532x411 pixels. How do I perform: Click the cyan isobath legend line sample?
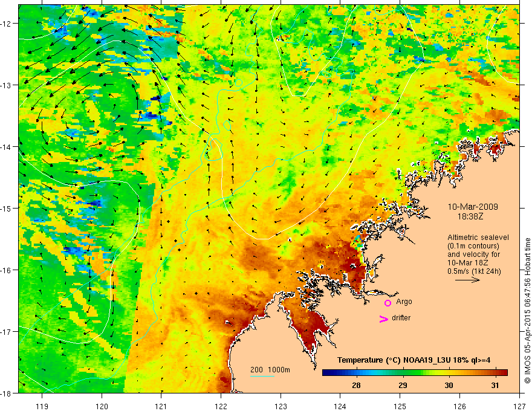262,376
